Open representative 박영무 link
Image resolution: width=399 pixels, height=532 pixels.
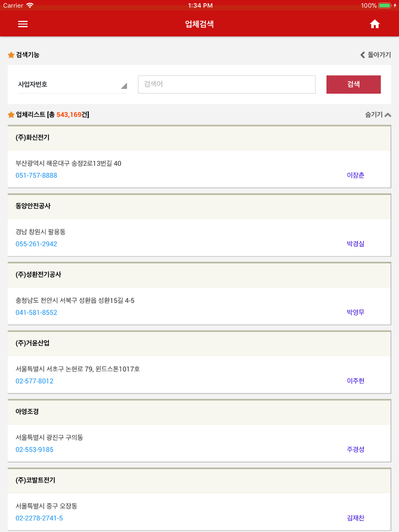(355, 312)
